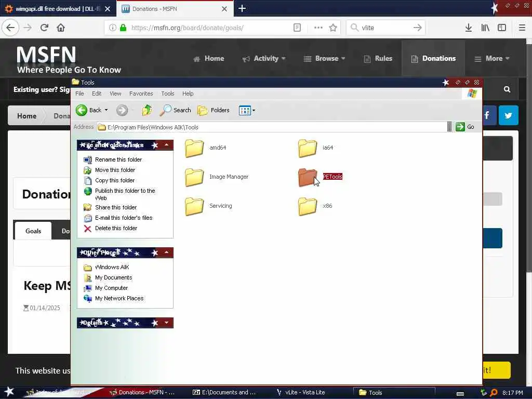
Task: Open Windows AIK in Other Places
Action: tap(112, 267)
